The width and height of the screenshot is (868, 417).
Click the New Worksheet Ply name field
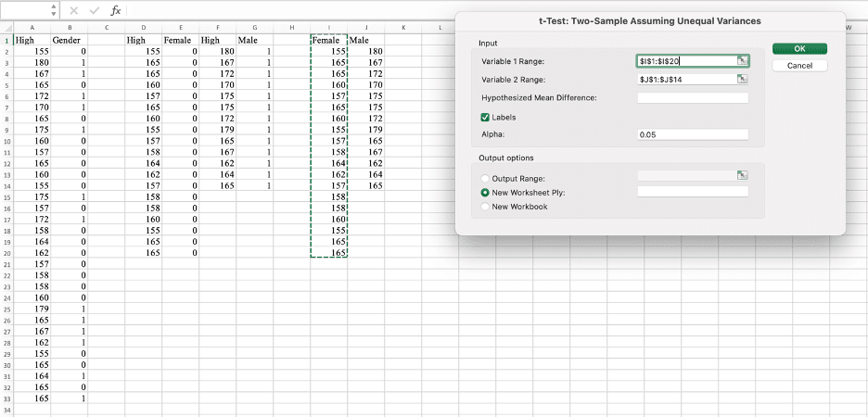692,192
